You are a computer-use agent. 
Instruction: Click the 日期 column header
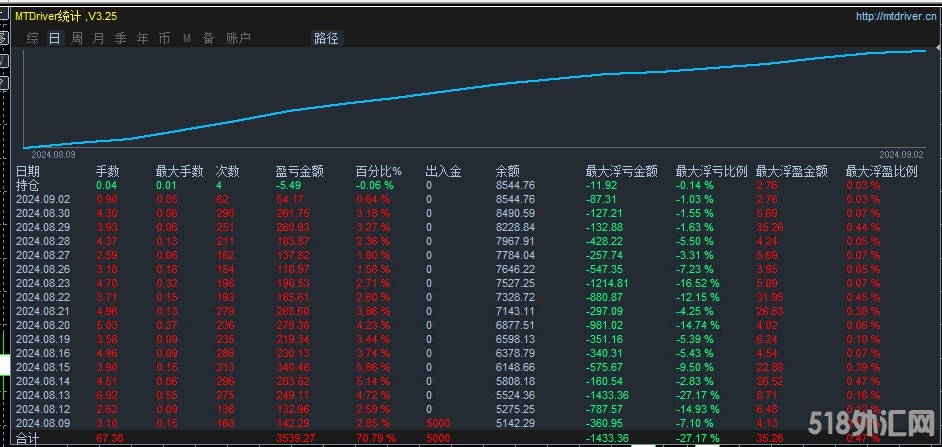click(27, 172)
